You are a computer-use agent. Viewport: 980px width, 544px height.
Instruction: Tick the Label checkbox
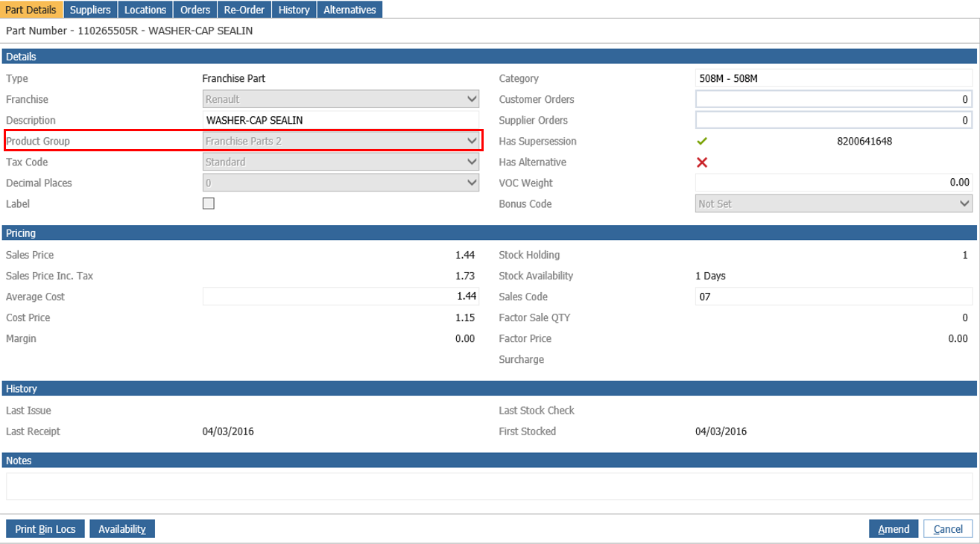(x=209, y=203)
